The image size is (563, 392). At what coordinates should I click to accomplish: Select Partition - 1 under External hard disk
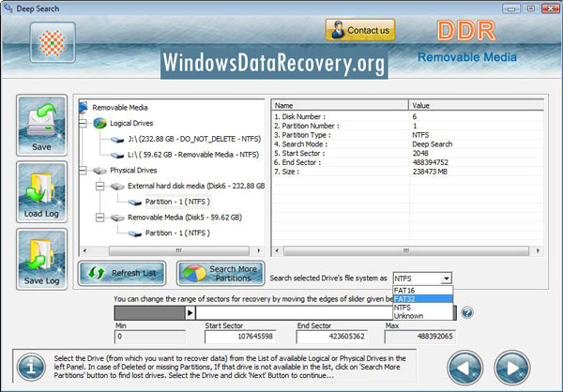177,202
